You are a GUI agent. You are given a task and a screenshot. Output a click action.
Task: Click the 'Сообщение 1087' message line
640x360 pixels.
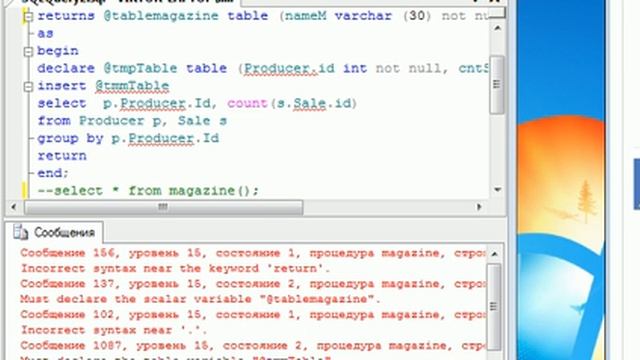(x=253, y=346)
